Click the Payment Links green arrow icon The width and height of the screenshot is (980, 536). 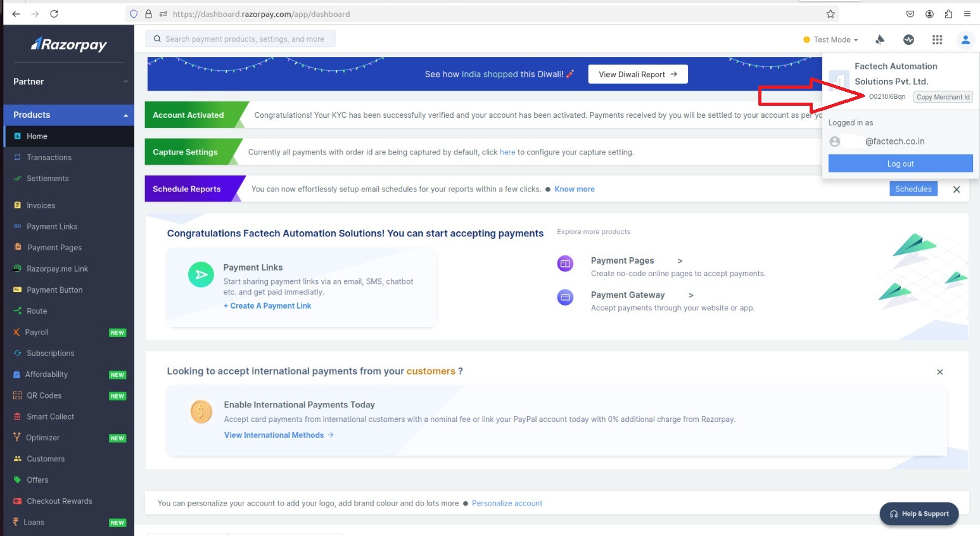pyautogui.click(x=201, y=274)
